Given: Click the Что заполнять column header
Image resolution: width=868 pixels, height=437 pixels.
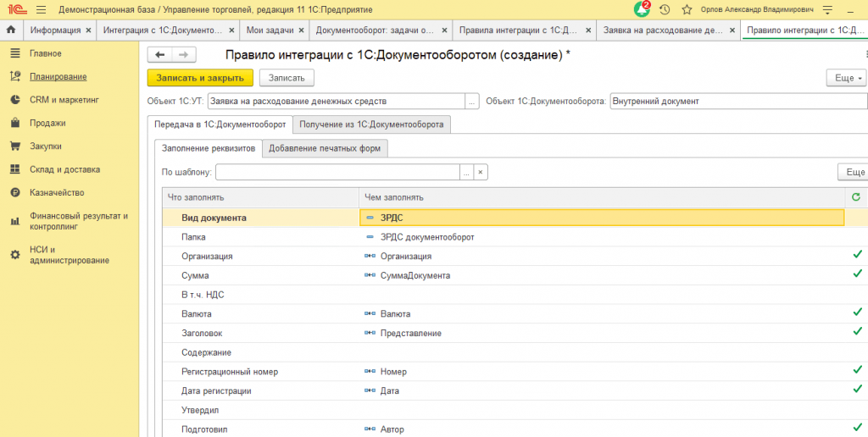Looking at the screenshot, I should (x=260, y=197).
